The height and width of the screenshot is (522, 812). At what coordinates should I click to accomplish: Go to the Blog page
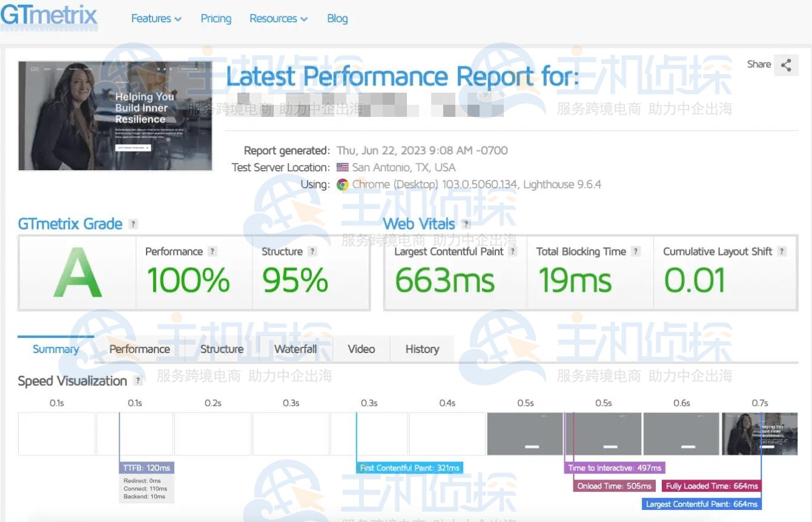(x=337, y=19)
